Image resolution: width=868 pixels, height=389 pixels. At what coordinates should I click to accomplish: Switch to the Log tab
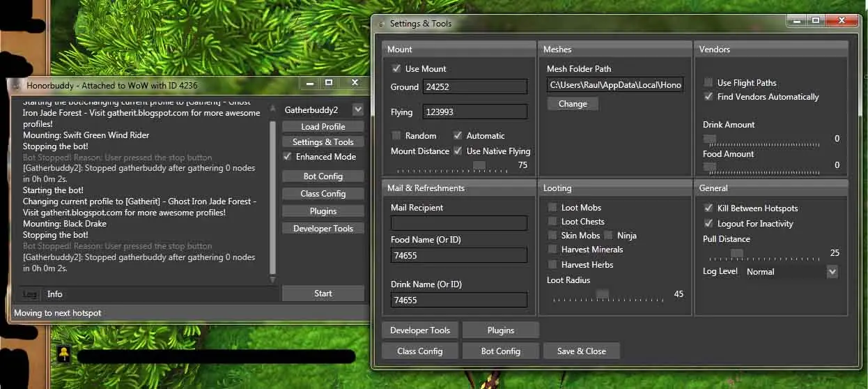[30, 294]
